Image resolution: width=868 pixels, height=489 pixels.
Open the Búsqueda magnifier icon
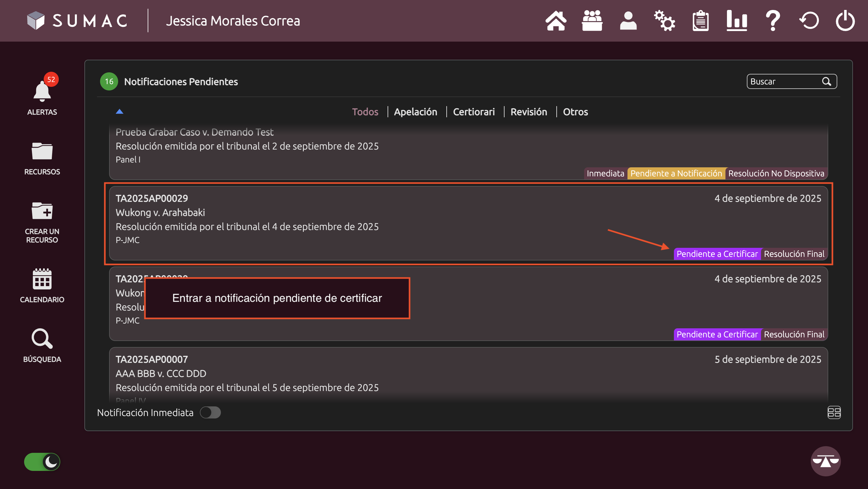pyautogui.click(x=42, y=338)
